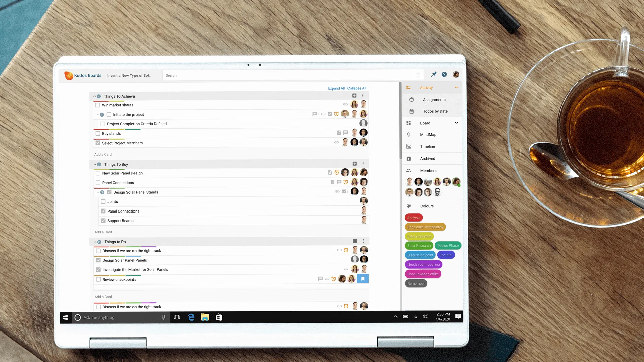Click the alarm icon on Initiate the project
Screen dimensions: 644x362
coord(336,114)
